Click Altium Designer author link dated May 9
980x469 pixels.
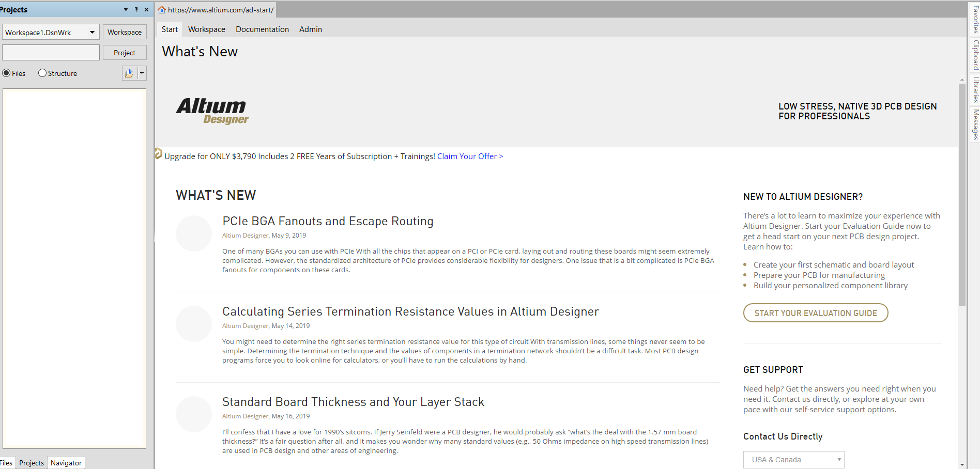tap(246, 236)
